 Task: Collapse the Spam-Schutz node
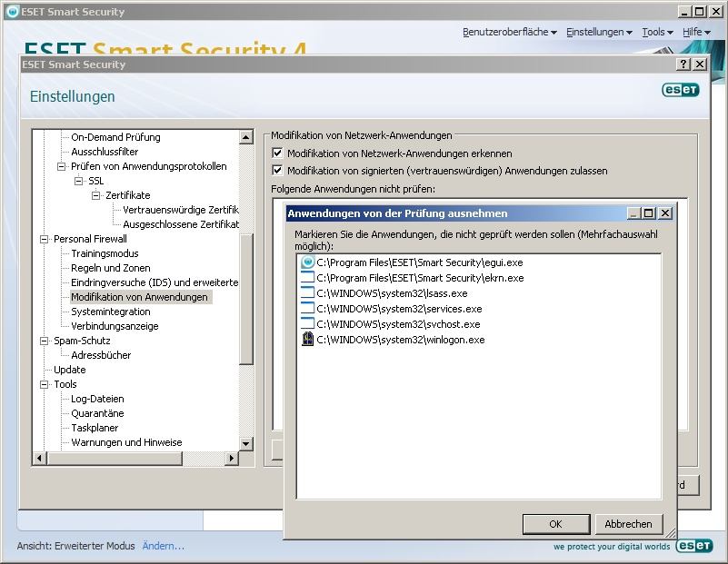click(x=45, y=341)
